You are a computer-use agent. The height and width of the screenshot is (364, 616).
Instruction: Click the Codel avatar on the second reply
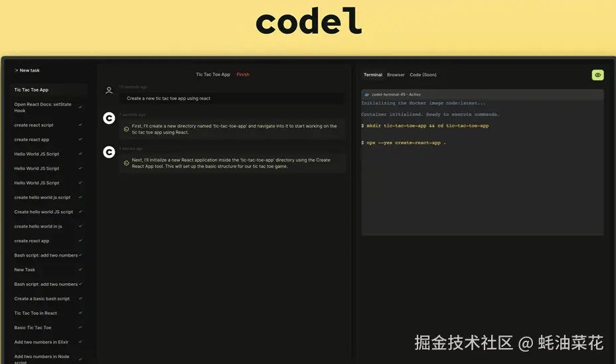109,152
